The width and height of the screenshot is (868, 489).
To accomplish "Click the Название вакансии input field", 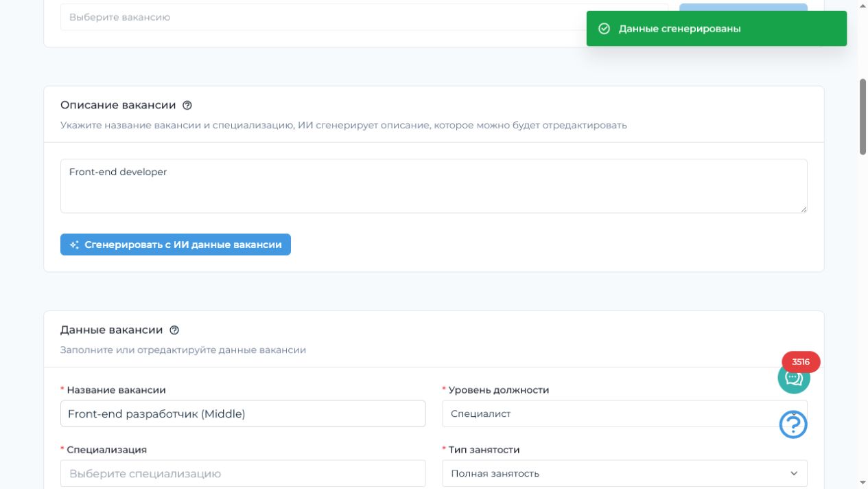I will (x=243, y=413).
